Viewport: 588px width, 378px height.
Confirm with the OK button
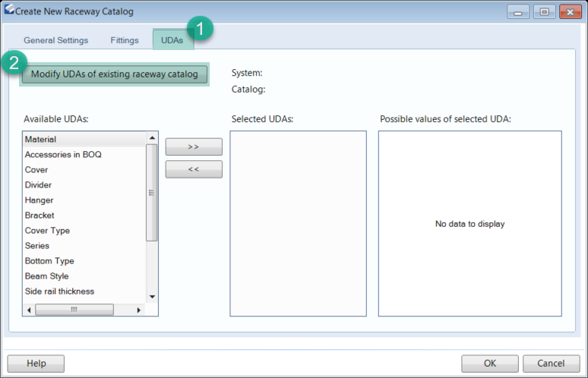pos(490,364)
